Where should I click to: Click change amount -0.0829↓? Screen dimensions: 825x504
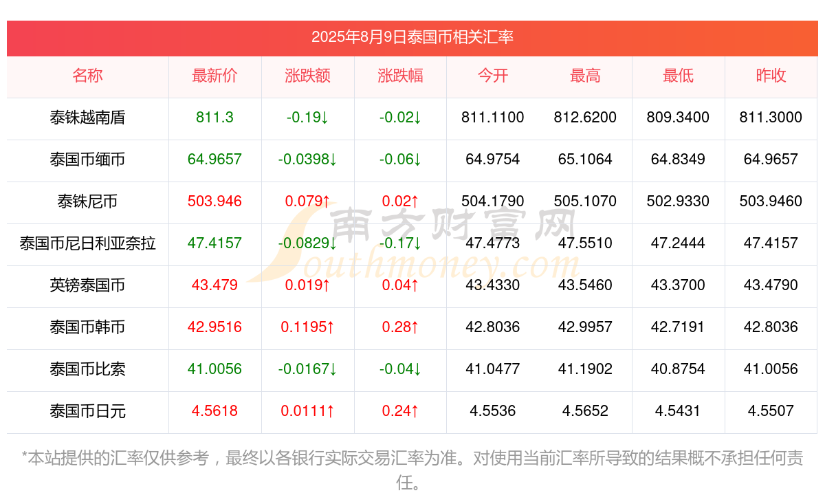point(307,243)
